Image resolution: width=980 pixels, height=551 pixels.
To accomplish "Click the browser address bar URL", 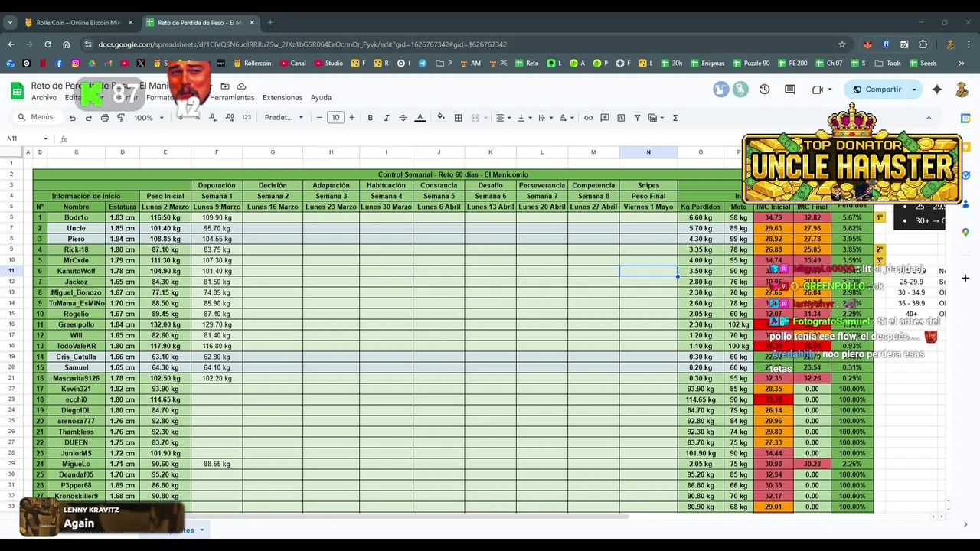I will point(302,44).
